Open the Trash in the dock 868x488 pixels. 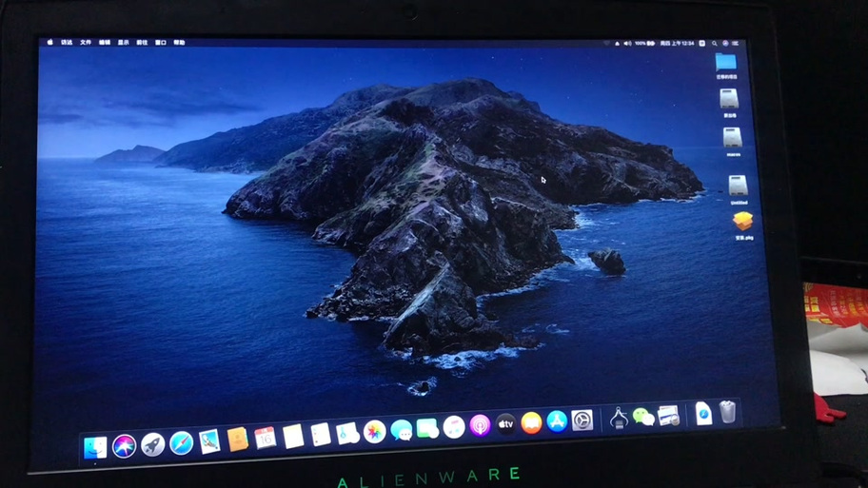[727, 412]
